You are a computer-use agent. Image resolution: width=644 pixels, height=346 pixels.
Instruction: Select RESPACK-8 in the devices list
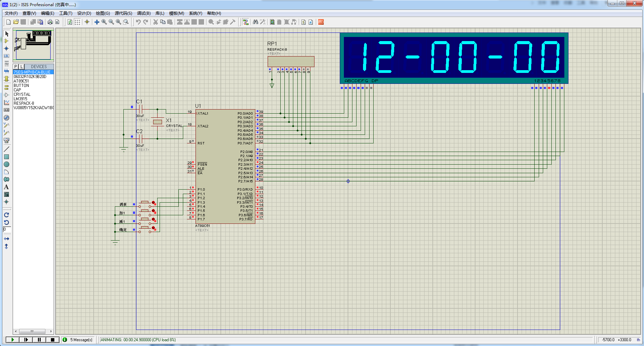(x=24, y=103)
